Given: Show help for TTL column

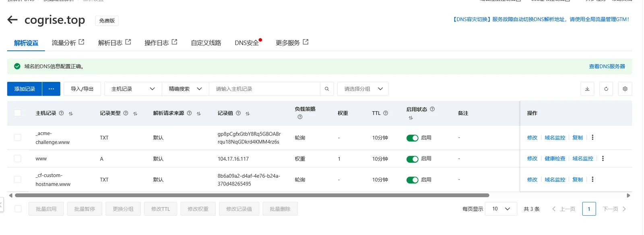Looking at the screenshot, I should point(386,113).
